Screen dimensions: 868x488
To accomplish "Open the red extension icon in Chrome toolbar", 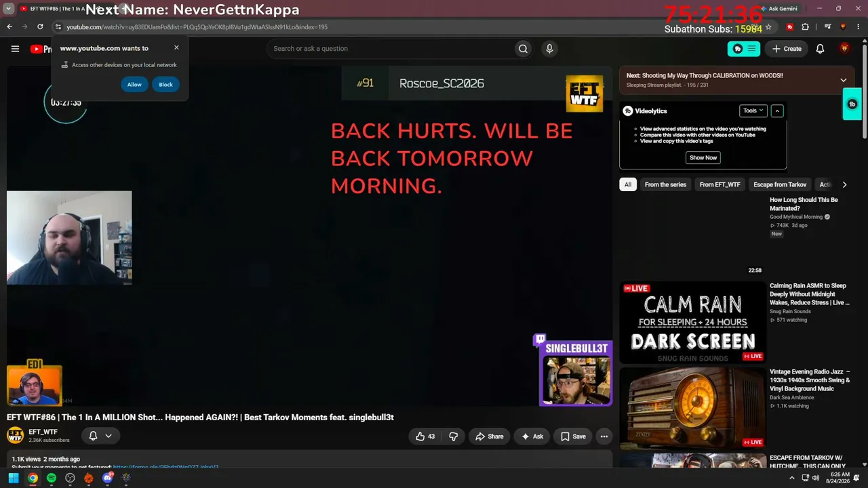I will 790,27.
